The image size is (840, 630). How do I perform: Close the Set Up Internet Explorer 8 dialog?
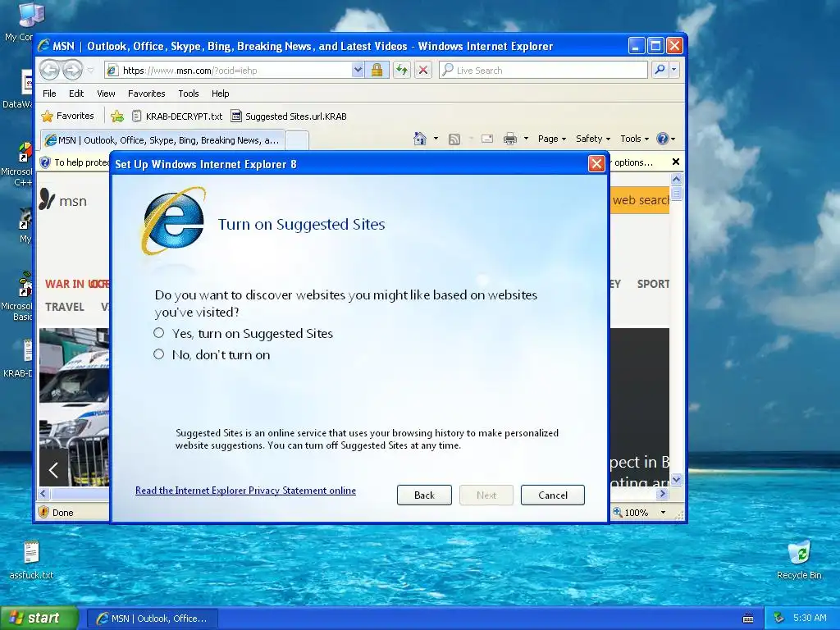(596, 163)
